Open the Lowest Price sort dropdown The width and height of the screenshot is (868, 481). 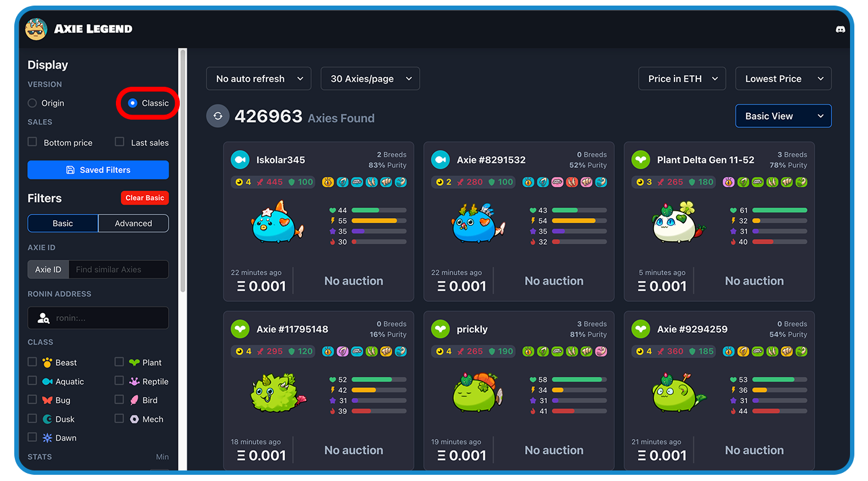coord(783,79)
